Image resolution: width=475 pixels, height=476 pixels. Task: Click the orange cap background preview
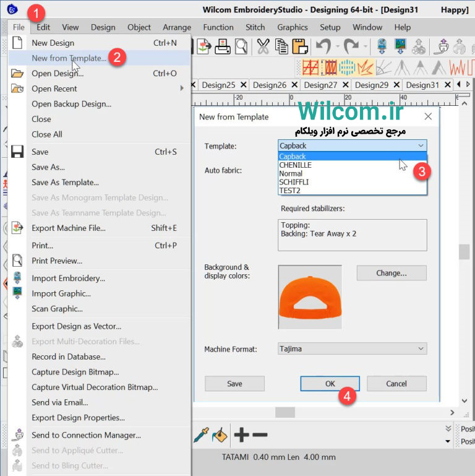coord(310,297)
